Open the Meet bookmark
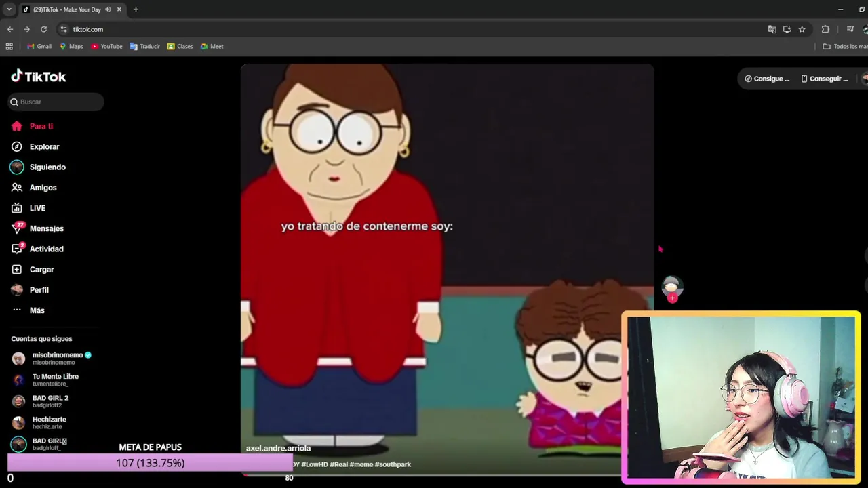Viewport: 868px width, 488px height. pos(212,47)
